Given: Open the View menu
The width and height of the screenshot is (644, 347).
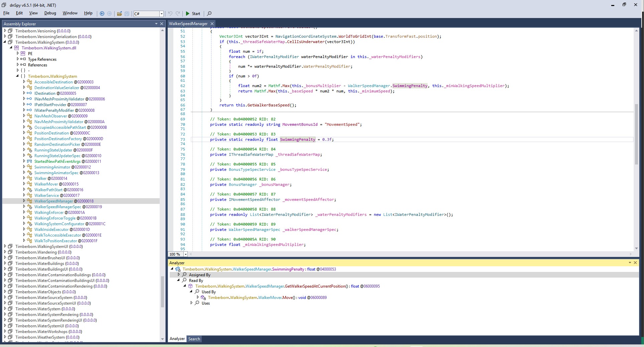Looking at the screenshot, I should point(33,13).
